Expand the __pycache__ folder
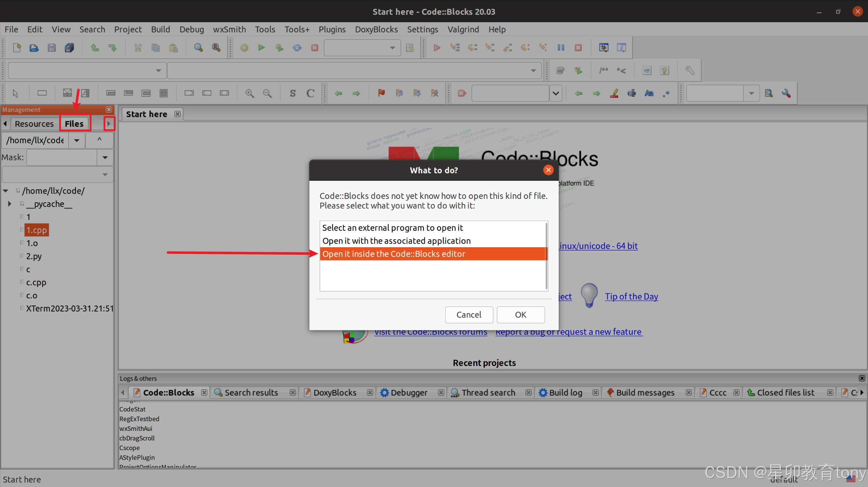Viewport: 868px width, 487px height. [10, 204]
